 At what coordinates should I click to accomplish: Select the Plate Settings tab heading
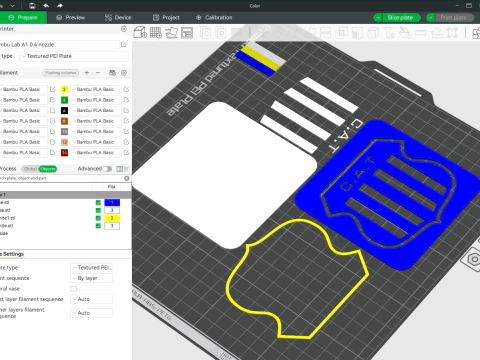(12, 254)
